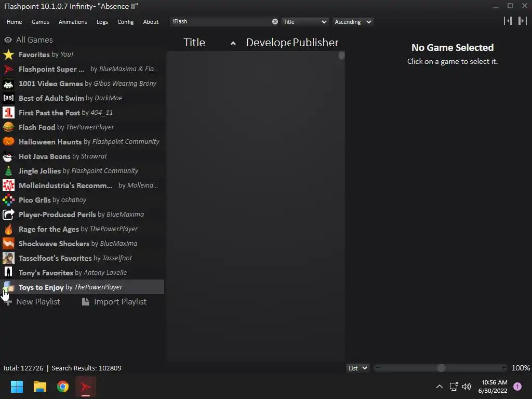Image resolution: width=532 pixels, height=399 pixels.
Task: Click the 1001 Video Games invader icon
Action: 8,84
